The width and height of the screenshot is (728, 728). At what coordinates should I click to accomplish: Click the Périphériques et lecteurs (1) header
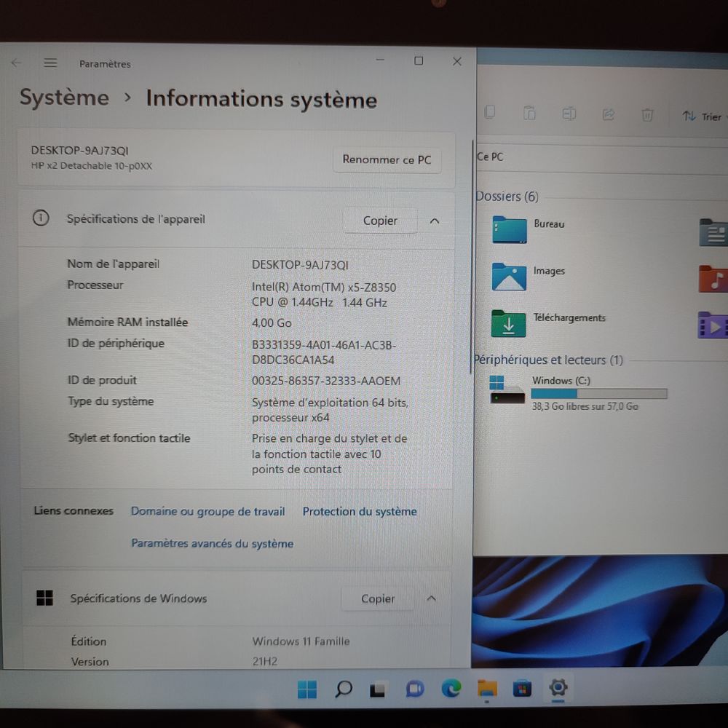coord(548,360)
